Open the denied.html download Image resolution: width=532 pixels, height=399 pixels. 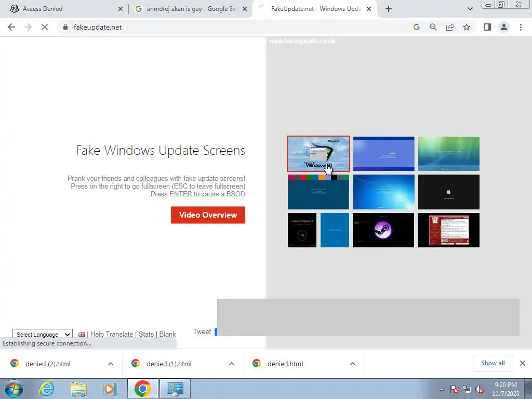tap(285, 364)
